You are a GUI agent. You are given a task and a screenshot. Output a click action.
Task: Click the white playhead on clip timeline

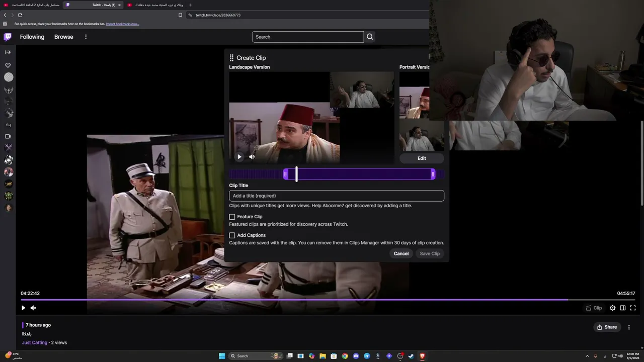point(296,174)
